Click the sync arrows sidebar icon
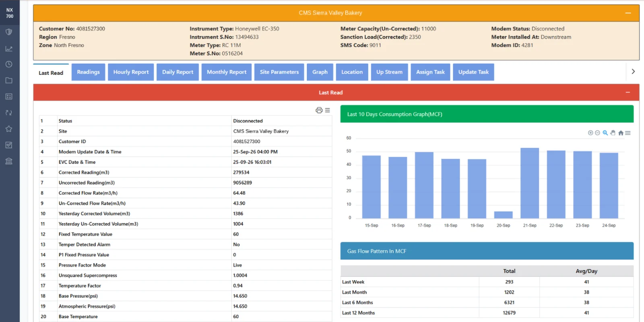Viewport: 644px width, 322px height. (x=9, y=113)
